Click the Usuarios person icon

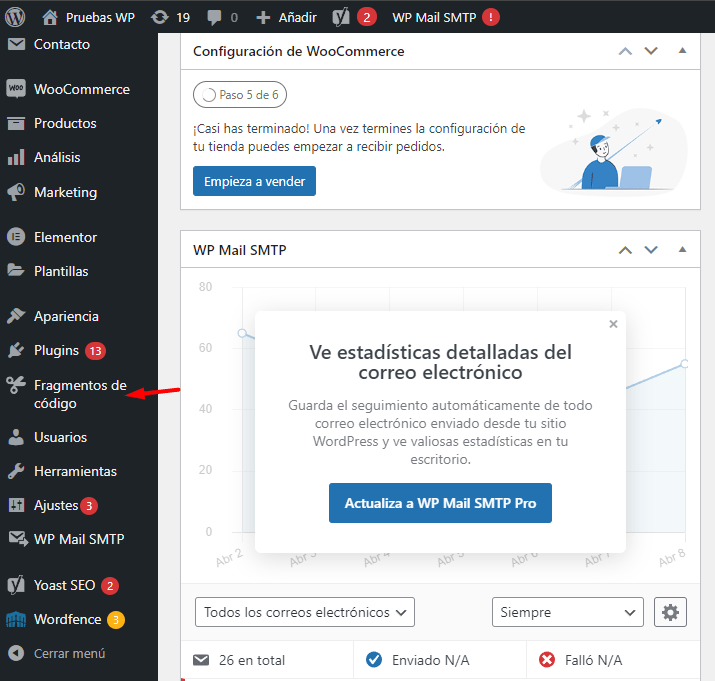point(16,437)
